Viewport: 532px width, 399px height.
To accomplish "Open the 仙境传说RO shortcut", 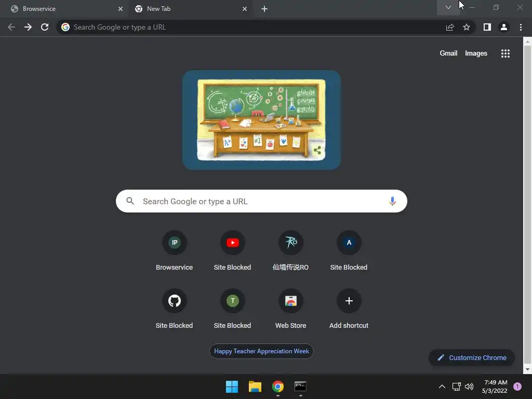I will click(x=291, y=251).
